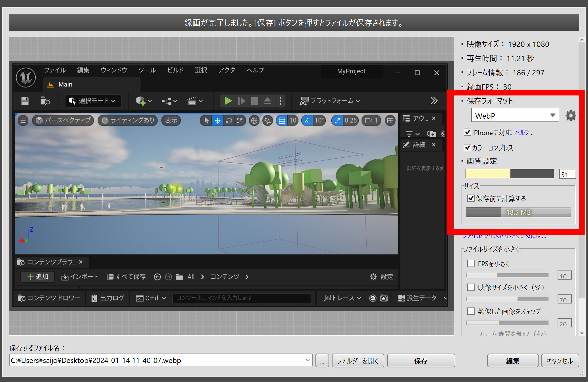Open the WebP save format dropdown
This screenshot has width=588, height=382.
515,115
